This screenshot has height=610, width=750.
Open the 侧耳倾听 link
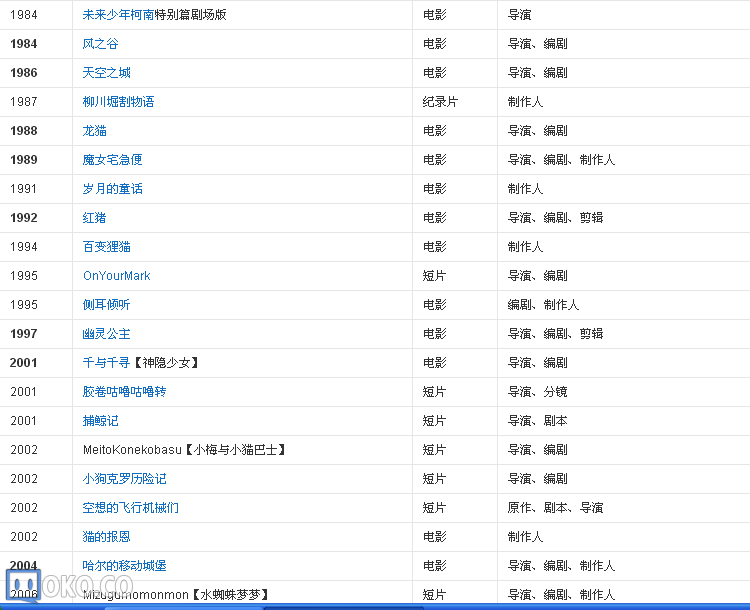pyautogui.click(x=106, y=305)
